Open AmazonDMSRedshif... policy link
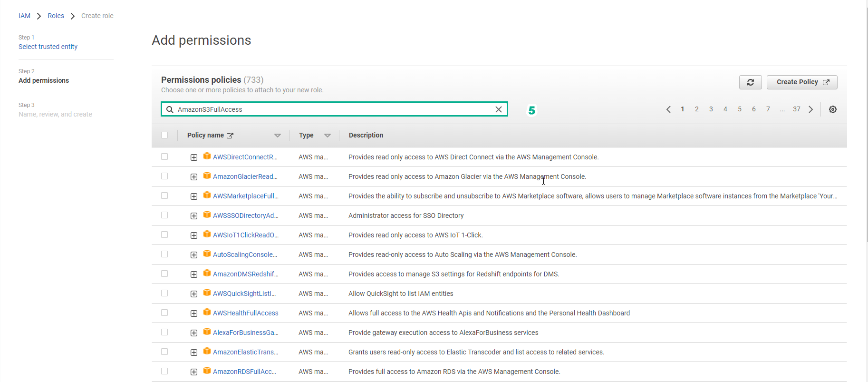Screen dimensions: 868x382 (x=246, y=274)
